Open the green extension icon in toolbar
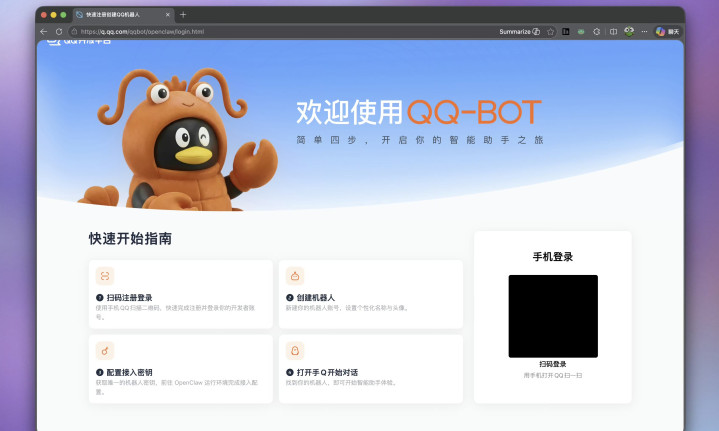 click(581, 32)
